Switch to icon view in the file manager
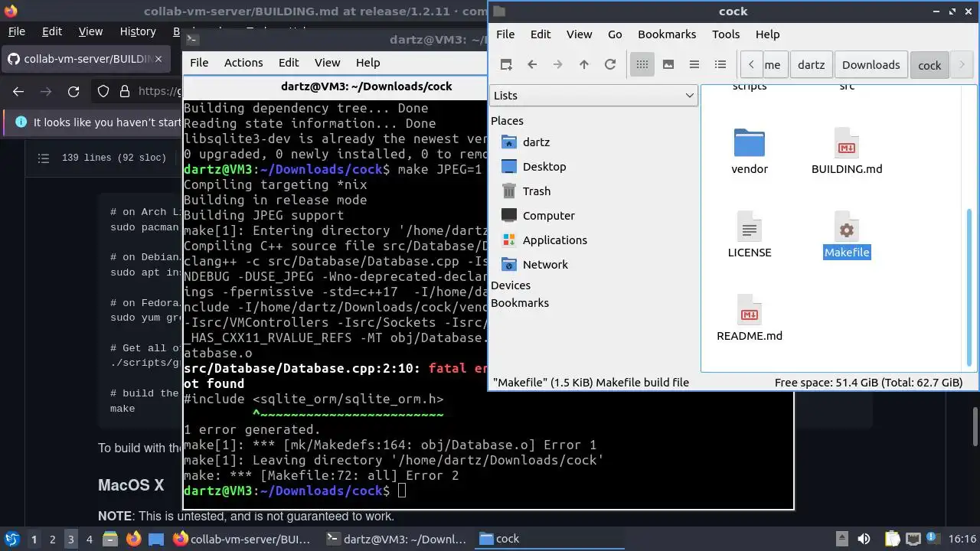Image resolution: width=980 pixels, height=551 pixels. coord(642,64)
